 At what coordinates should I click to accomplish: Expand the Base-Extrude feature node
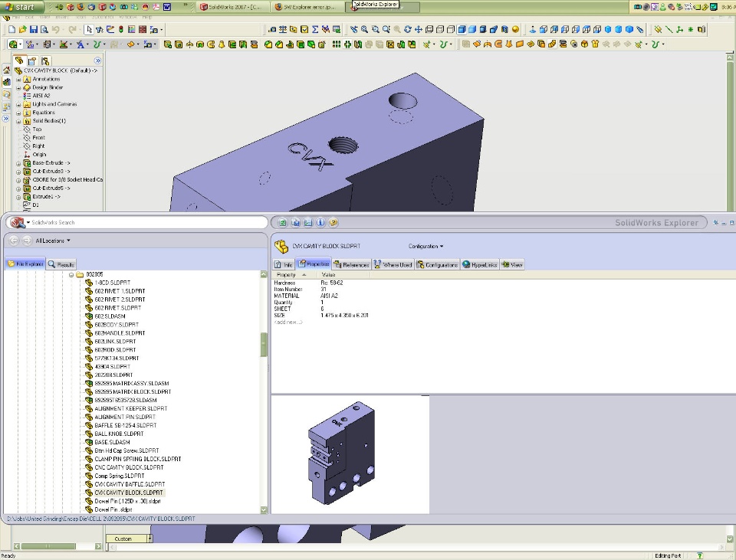click(18, 163)
